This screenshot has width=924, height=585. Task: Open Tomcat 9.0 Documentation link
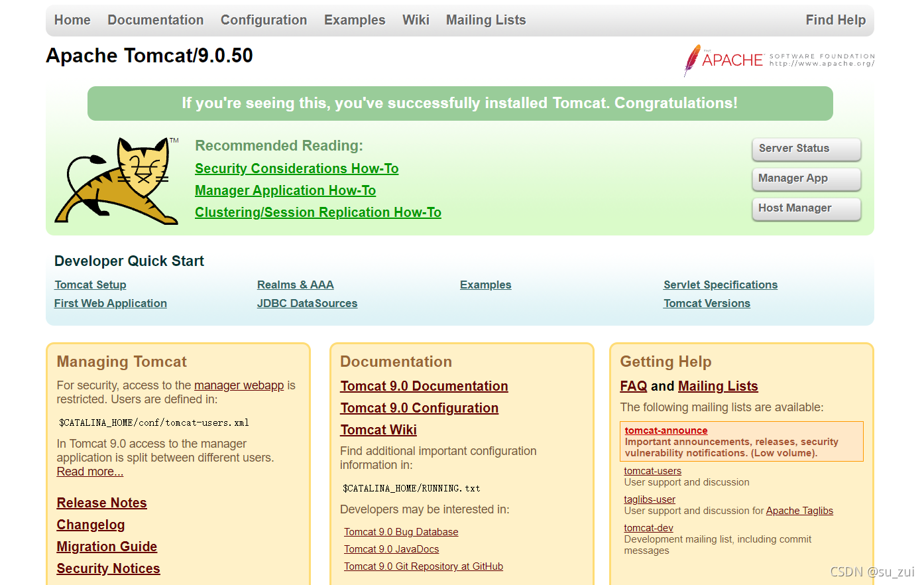[x=424, y=386]
